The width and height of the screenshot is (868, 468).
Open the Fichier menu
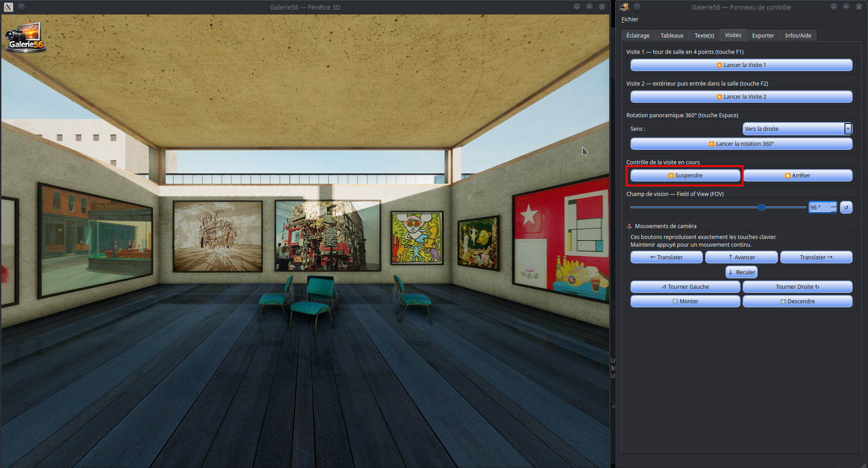(630, 19)
